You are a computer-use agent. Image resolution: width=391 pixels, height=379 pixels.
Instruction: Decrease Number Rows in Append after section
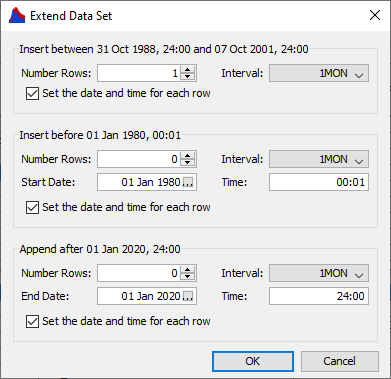188,277
